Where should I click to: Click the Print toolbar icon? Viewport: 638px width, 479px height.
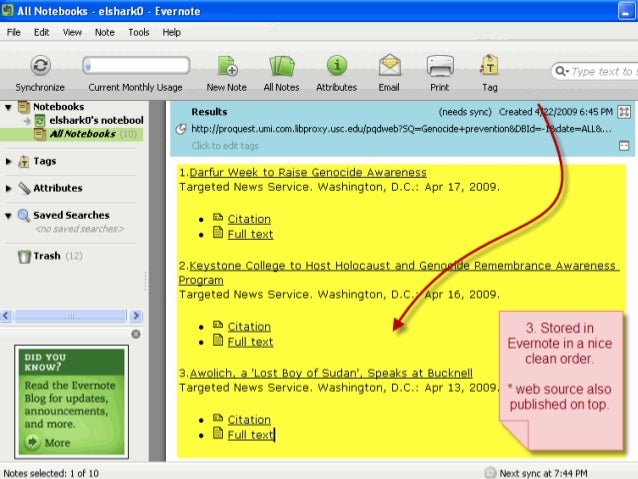point(440,66)
